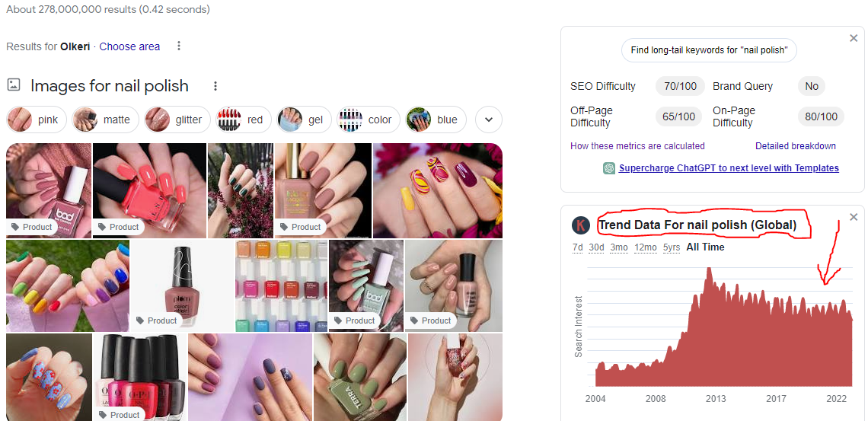Click the three-dot menu beside Choose area
The image size is (868, 421).
pos(179,46)
